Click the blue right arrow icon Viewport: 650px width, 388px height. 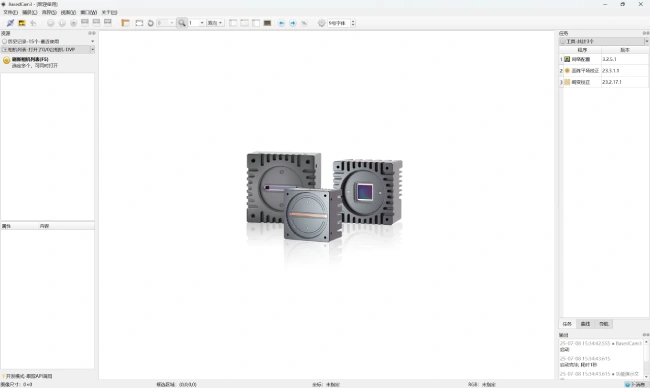(293, 23)
